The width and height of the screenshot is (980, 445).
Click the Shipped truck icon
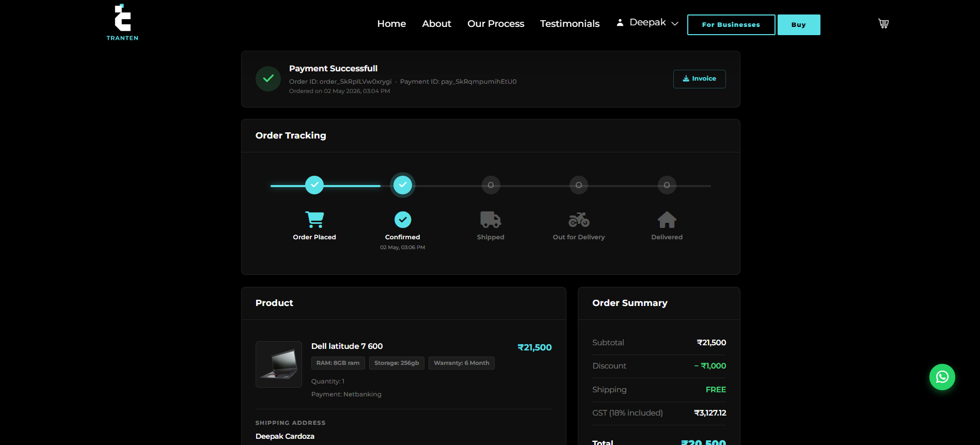(x=491, y=220)
